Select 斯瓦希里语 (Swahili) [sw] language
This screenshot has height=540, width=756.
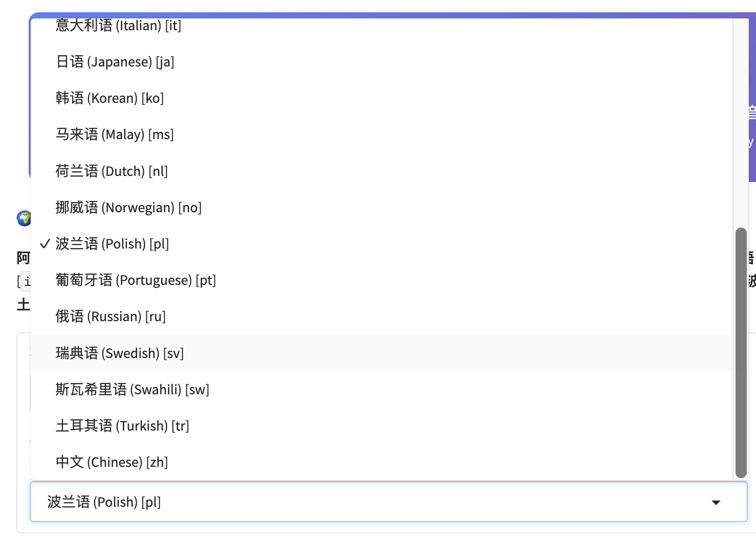click(x=132, y=390)
